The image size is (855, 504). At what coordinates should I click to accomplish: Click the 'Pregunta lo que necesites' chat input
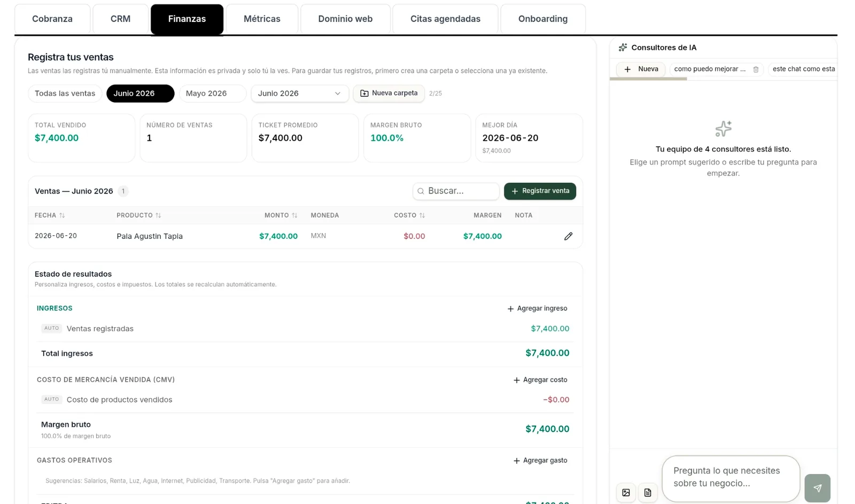[730, 478]
